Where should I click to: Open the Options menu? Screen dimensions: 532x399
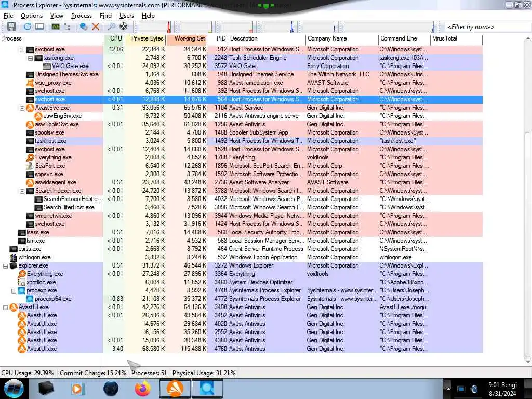32,16
